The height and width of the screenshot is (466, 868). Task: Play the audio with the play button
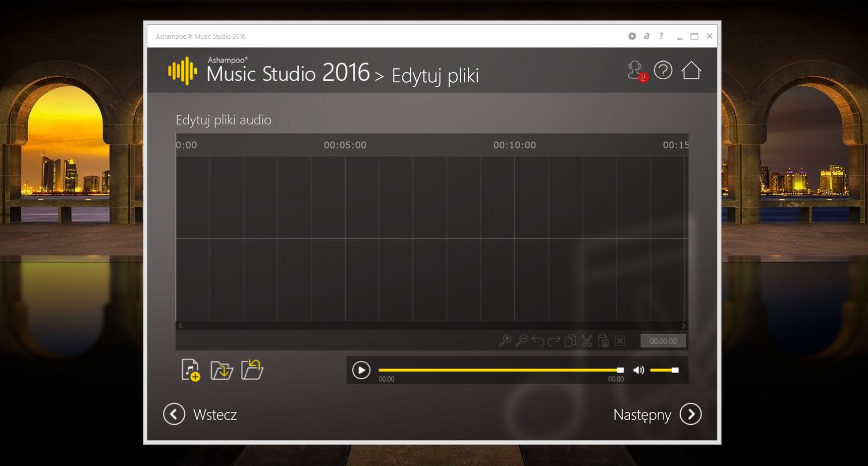[x=361, y=370]
